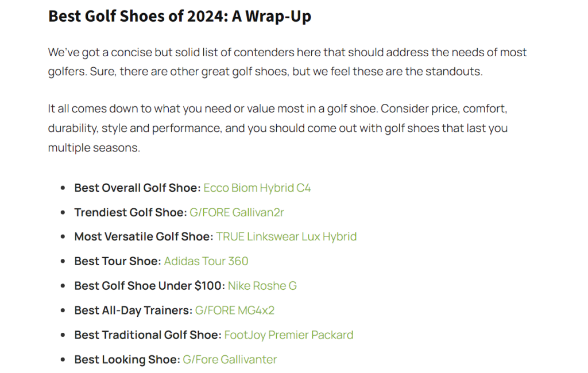Click the "Best Traditional Golf Shoe:" label

coord(148,335)
